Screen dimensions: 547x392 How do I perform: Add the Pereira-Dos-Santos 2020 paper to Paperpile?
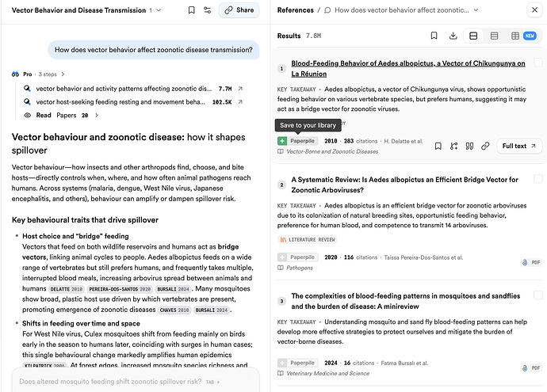pos(296,257)
